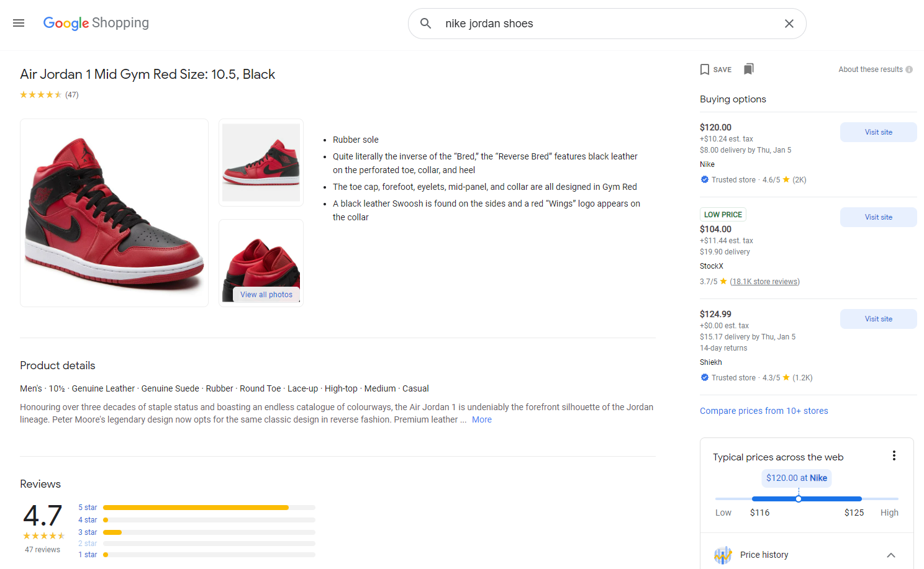This screenshot has width=924, height=569.
Task: Click the Product details heading
Action: click(x=58, y=365)
